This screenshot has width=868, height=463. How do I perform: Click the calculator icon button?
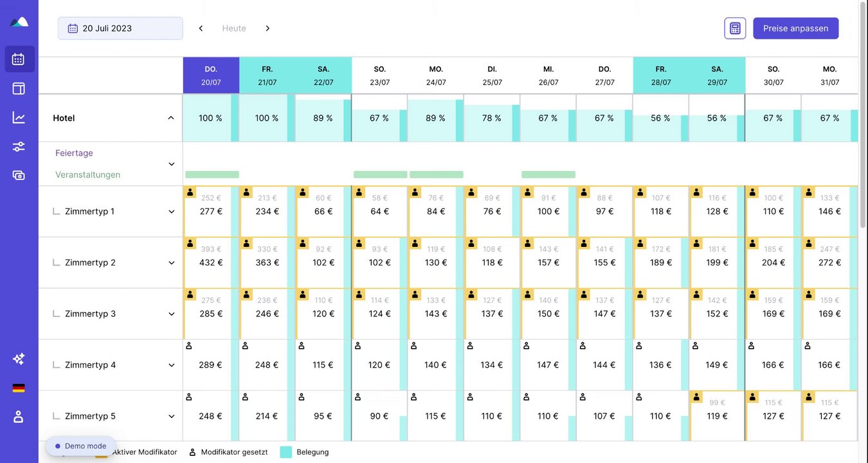point(735,28)
